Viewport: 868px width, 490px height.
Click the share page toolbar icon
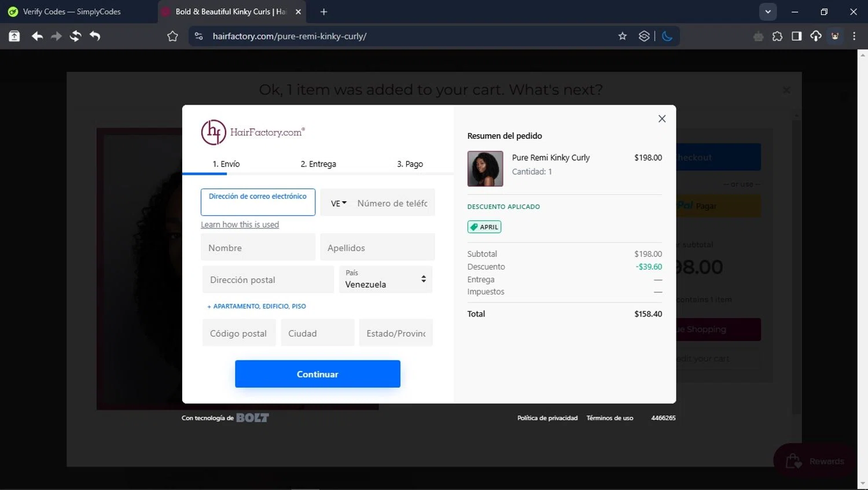[14, 36]
